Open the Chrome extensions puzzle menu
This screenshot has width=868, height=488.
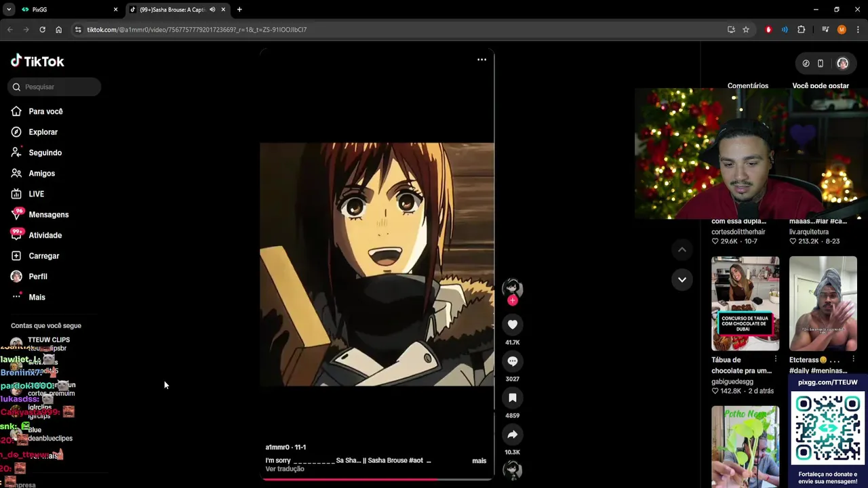click(x=802, y=30)
